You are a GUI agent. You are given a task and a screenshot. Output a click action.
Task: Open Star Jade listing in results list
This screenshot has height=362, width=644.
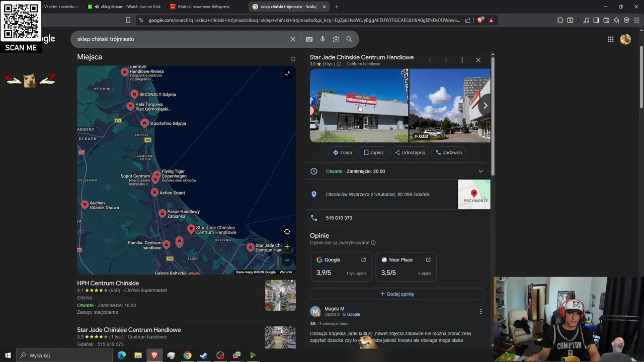pyautogui.click(x=129, y=330)
